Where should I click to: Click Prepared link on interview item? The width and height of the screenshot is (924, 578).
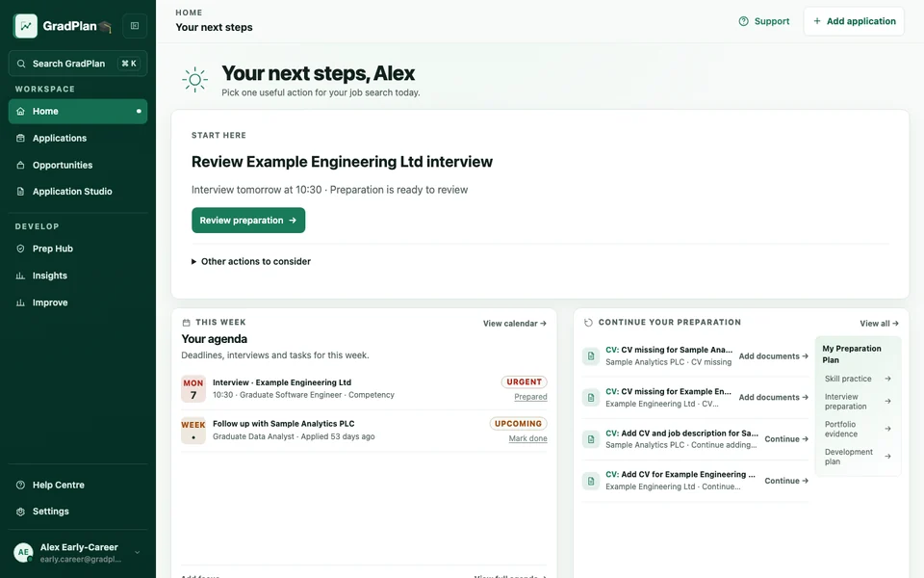[x=530, y=397]
